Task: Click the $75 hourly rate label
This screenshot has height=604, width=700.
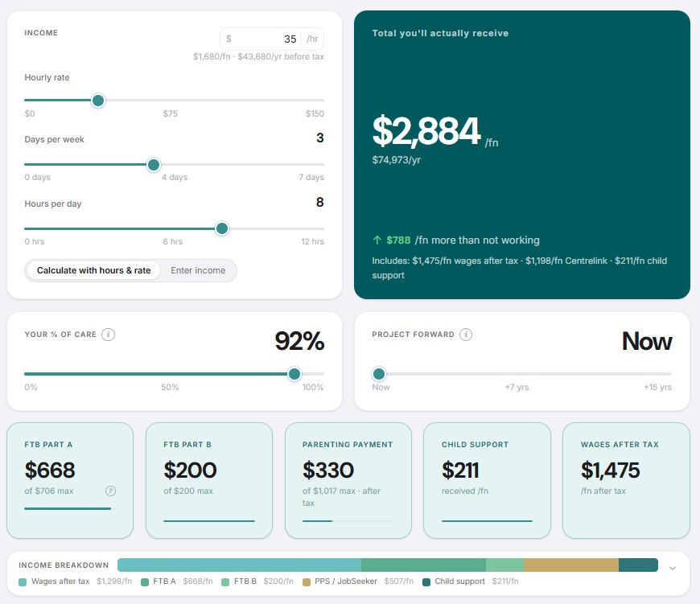Action: (x=170, y=113)
